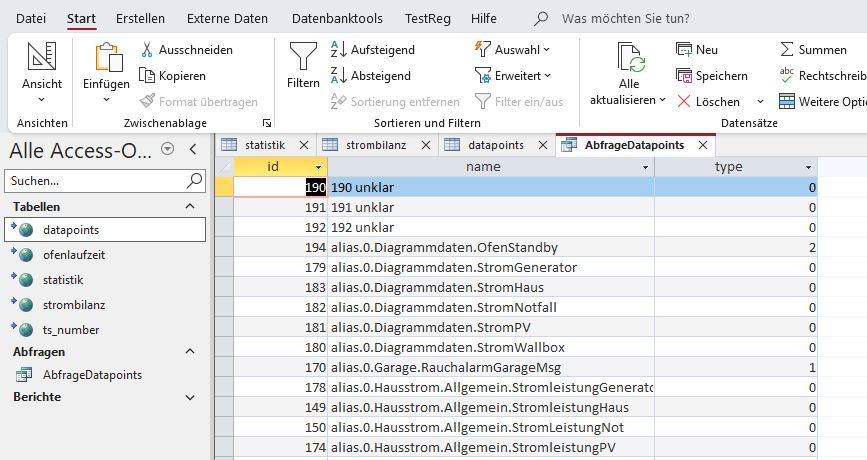Click the Kopieren command
The image size is (867, 460).
pos(173,76)
